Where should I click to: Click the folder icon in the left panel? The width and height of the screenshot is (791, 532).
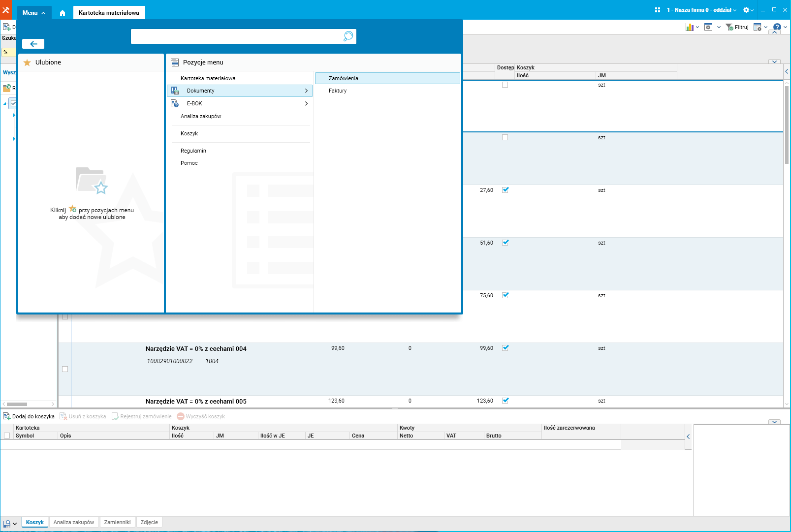click(x=7, y=88)
